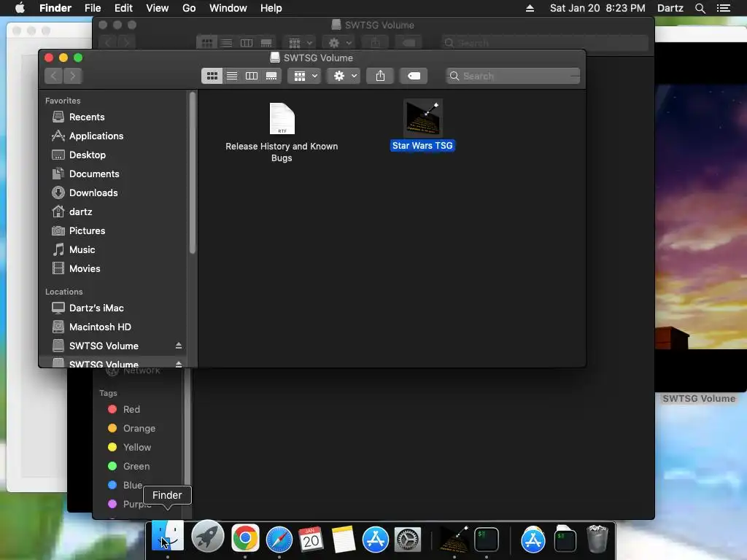Open the Help menu
This screenshot has width=747, height=560.
pos(271,8)
